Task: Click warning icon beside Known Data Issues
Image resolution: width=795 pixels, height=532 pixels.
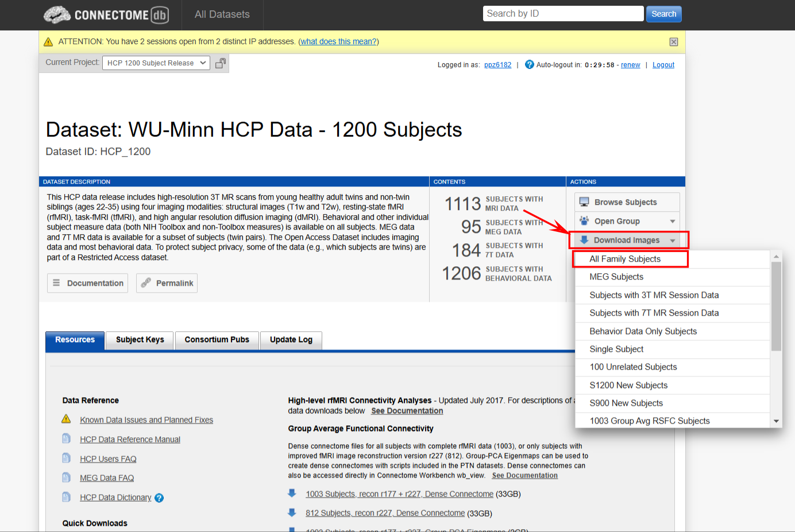Action: (x=66, y=419)
